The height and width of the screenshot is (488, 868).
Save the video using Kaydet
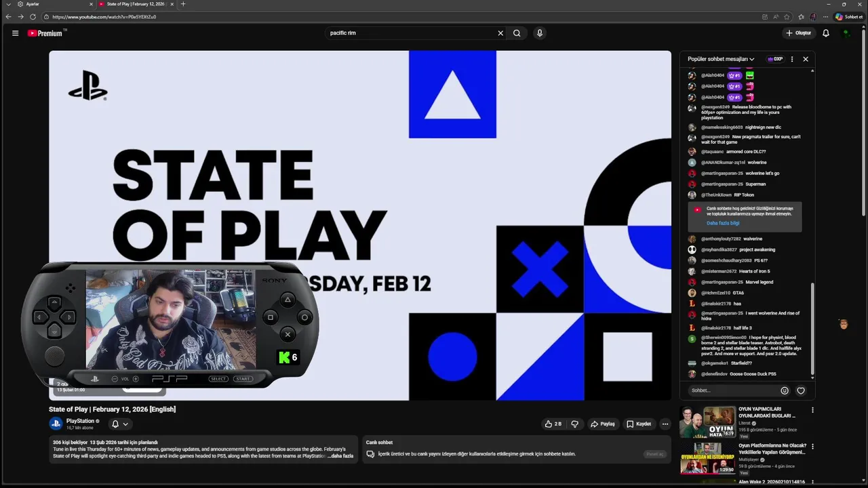pos(639,424)
